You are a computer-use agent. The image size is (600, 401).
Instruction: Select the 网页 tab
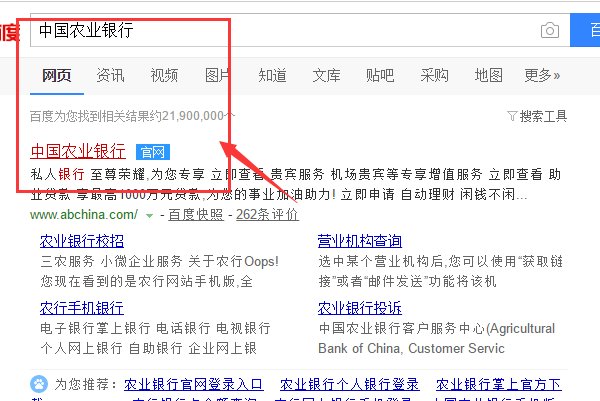[57, 75]
